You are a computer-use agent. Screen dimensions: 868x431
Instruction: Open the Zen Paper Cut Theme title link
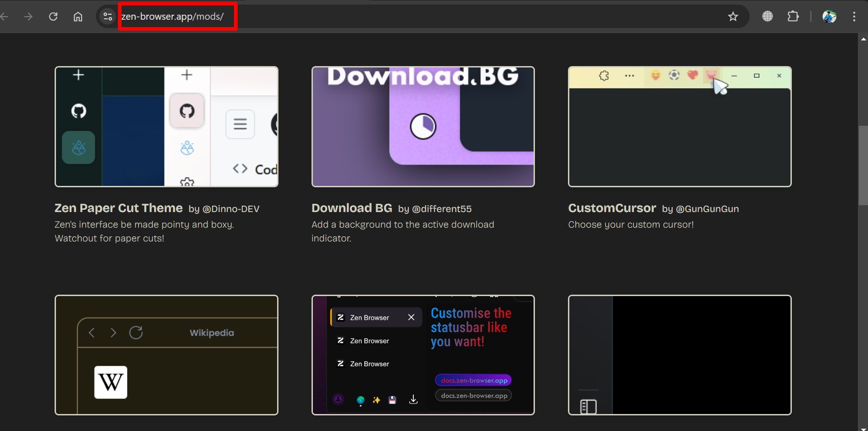pos(118,208)
